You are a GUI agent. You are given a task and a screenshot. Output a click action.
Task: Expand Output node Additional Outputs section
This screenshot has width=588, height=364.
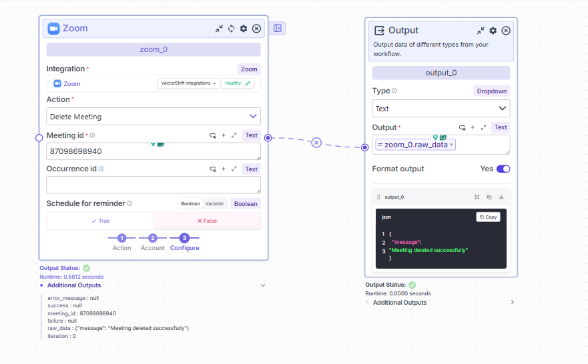513,302
